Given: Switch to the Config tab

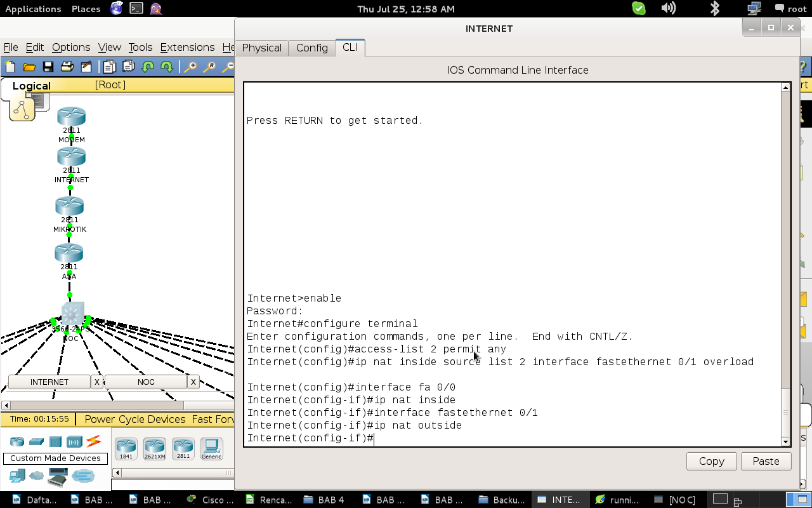Looking at the screenshot, I should pos(312,48).
